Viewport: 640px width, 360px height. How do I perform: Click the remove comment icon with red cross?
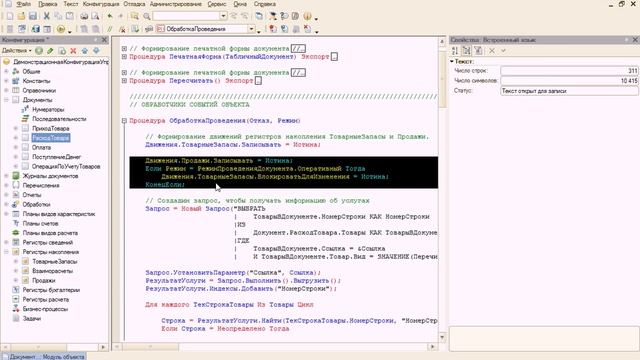(122, 29)
